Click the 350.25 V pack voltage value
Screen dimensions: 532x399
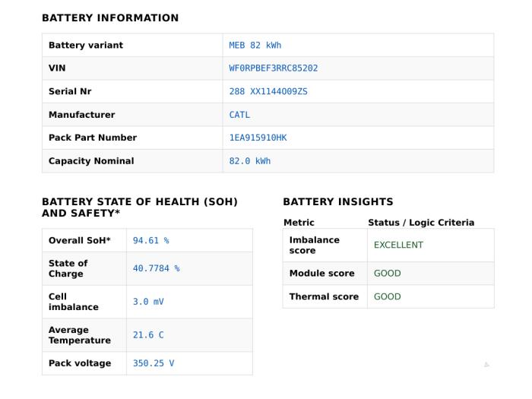click(x=154, y=363)
